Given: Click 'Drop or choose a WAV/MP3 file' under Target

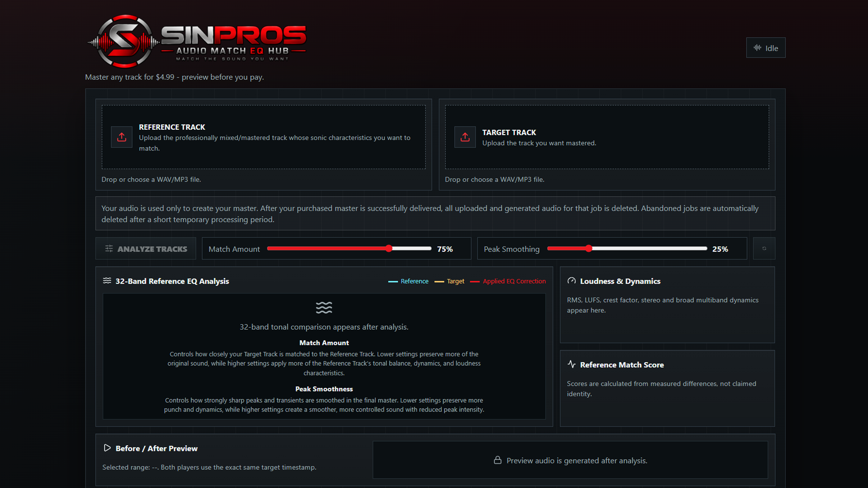Looking at the screenshot, I should click(x=494, y=179).
